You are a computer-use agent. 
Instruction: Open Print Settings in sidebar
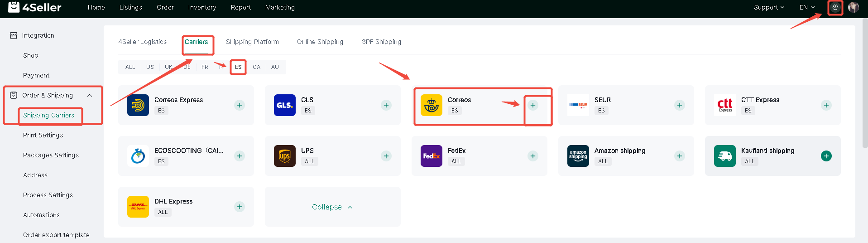(x=43, y=135)
